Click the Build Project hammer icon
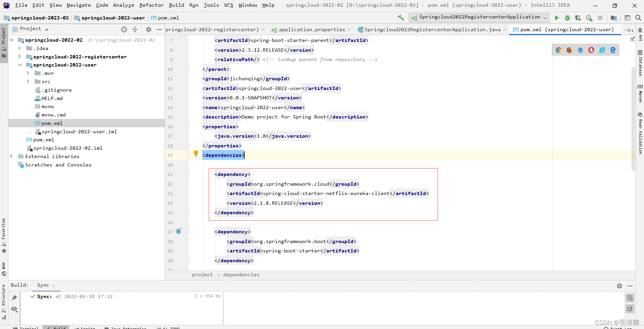 tap(401, 17)
